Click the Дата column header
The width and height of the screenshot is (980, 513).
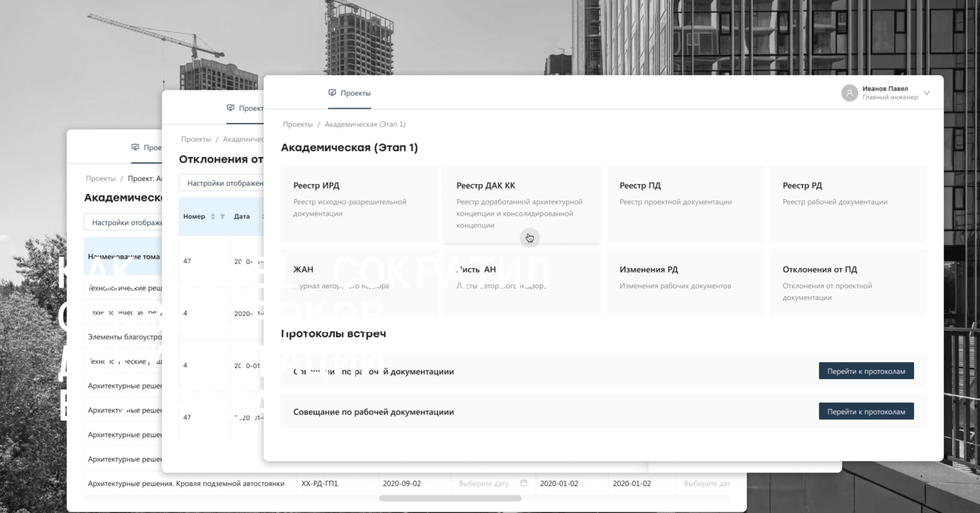(242, 217)
